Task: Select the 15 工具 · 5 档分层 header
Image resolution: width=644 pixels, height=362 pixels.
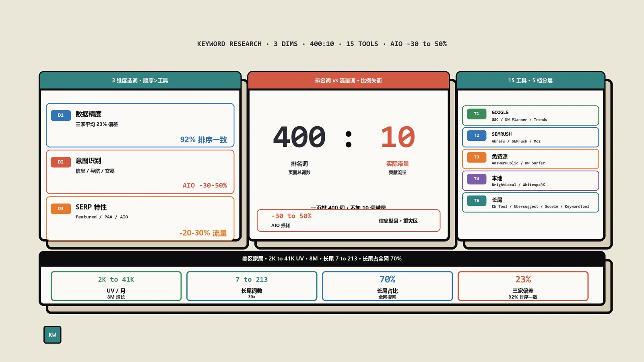Action: pos(530,80)
